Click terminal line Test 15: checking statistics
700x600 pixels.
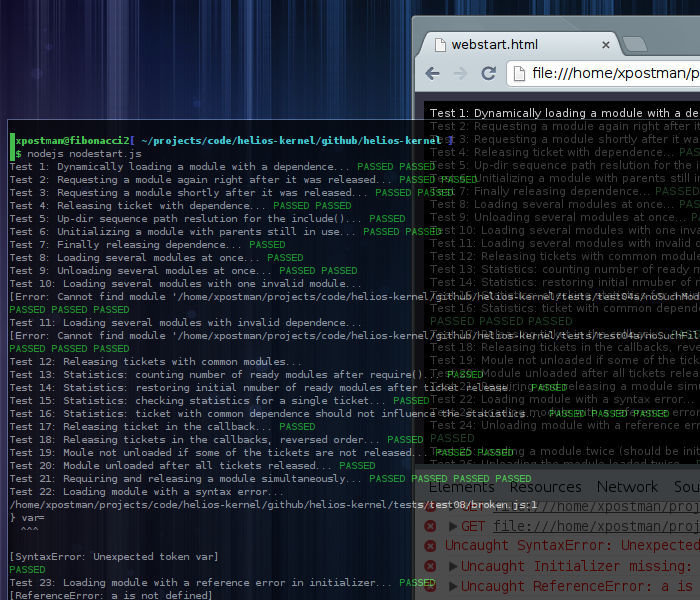pyautogui.click(x=219, y=400)
